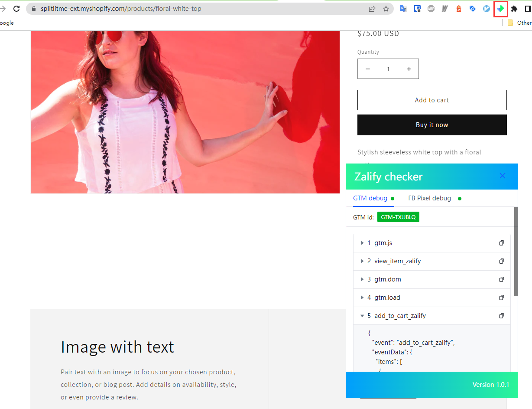This screenshot has width=532, height=409.
Task: Click the share page icon in address bar
Action: tap(372, 9)
